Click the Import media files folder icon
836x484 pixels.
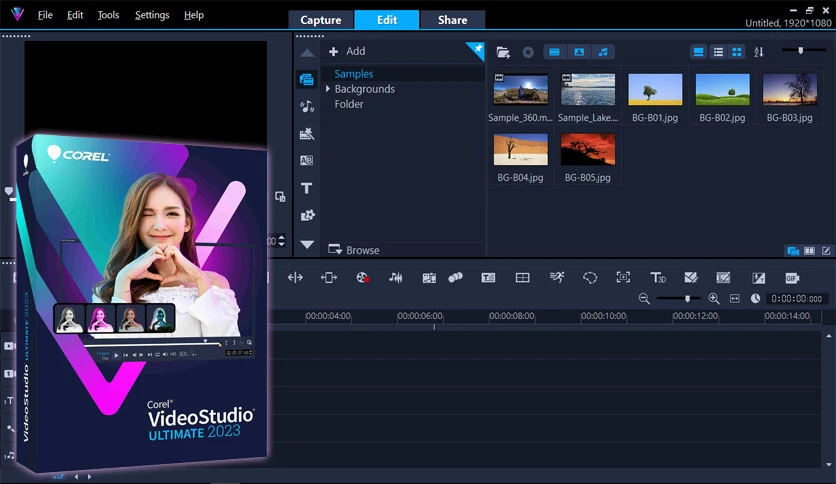[503, 52]
